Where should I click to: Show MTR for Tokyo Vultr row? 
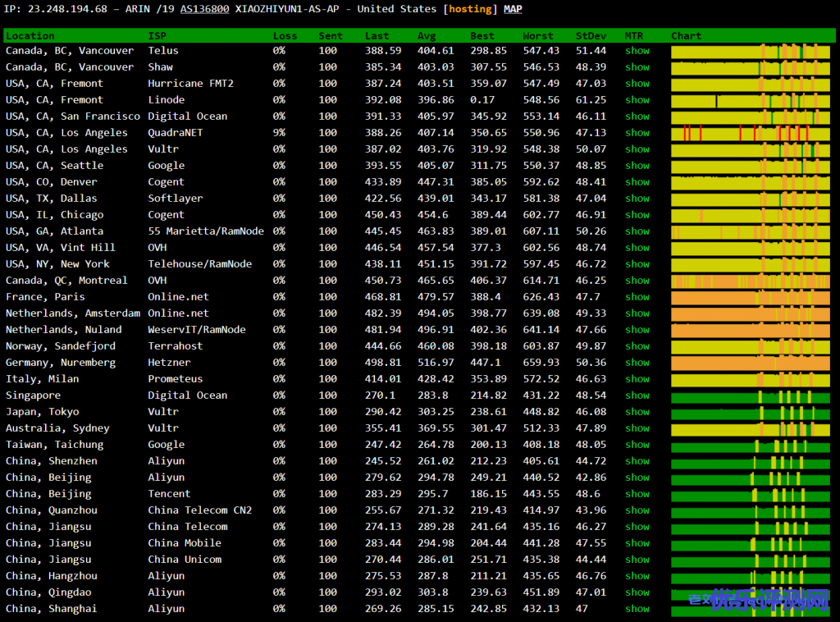(637, 412)
